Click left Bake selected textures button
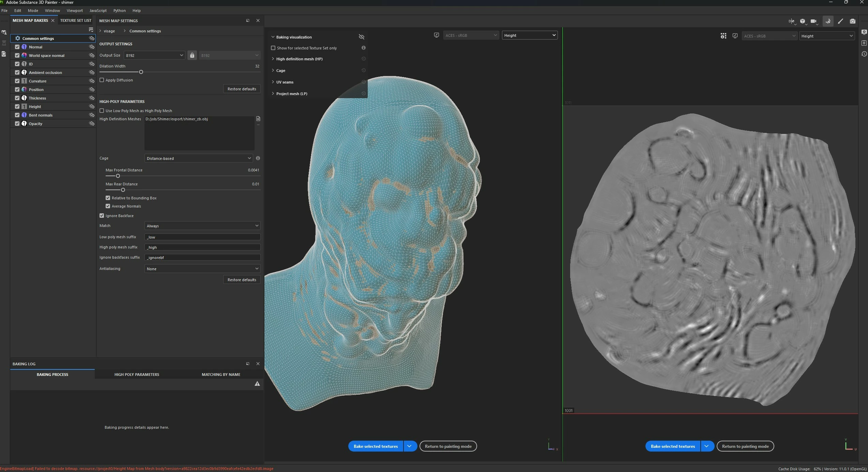 point(376,446)
